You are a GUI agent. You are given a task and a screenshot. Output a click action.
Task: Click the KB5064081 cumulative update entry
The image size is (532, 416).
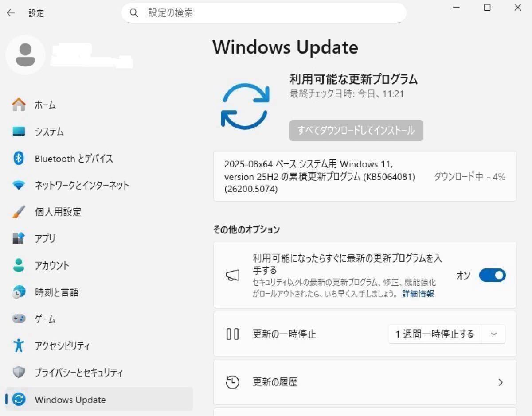click(x=365, y=176)
